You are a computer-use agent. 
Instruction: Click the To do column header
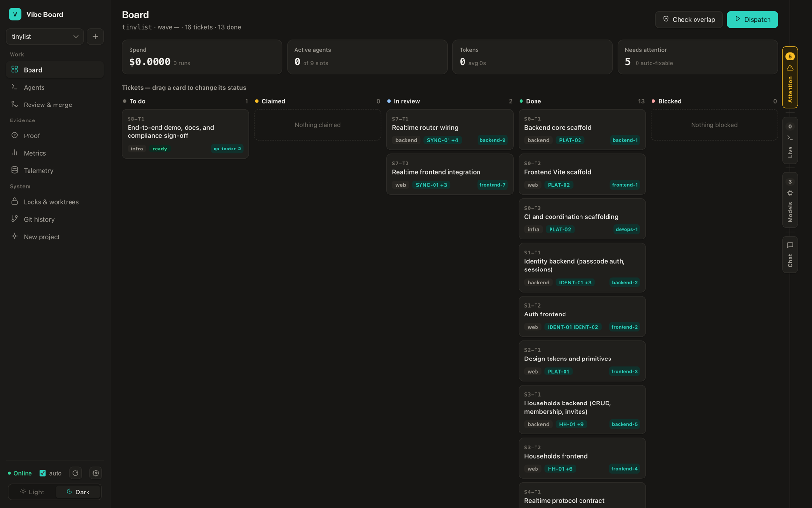click(186, 101)
